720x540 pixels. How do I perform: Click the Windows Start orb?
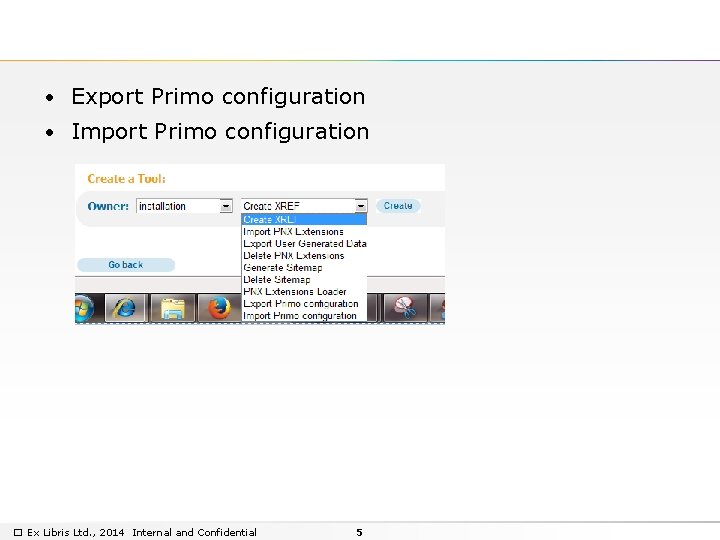[84, 308]
